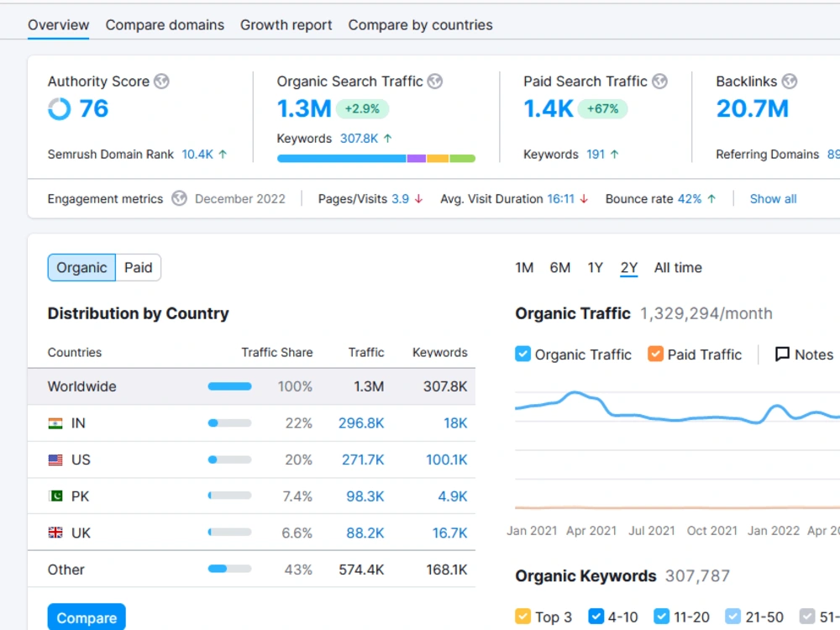840x630 pixels.
Task: Toggle the Organic Traffic checkbox
Action: tap(522, 354)
